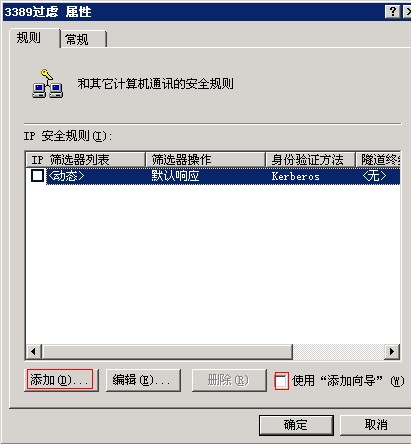Sort by the IP 筛选器列表 column header

[x=86, y=160]
